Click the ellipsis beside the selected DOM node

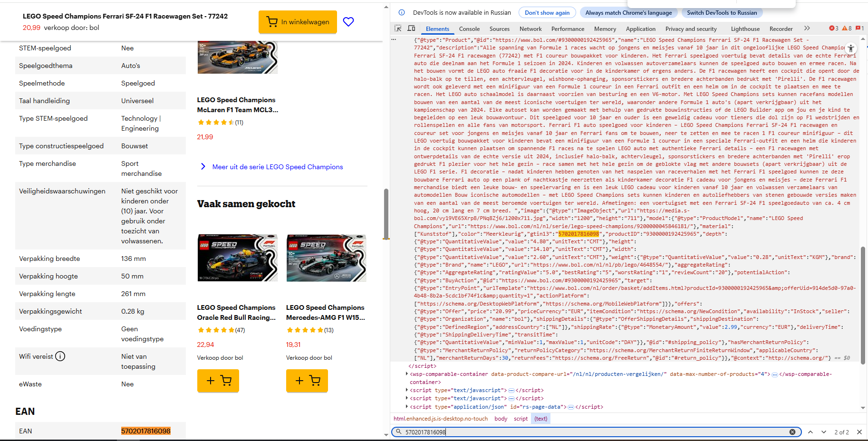pos(394,40)
